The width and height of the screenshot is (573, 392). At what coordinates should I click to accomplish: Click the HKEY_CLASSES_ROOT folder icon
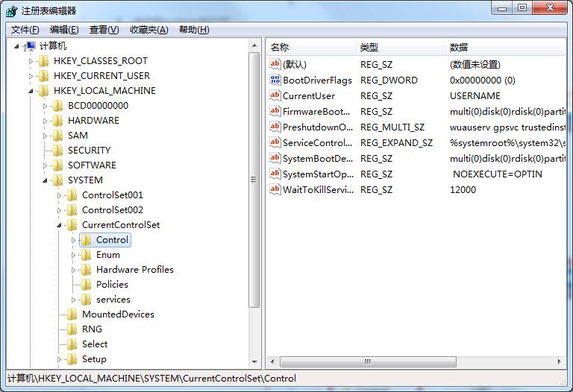[x=44, y=61]
